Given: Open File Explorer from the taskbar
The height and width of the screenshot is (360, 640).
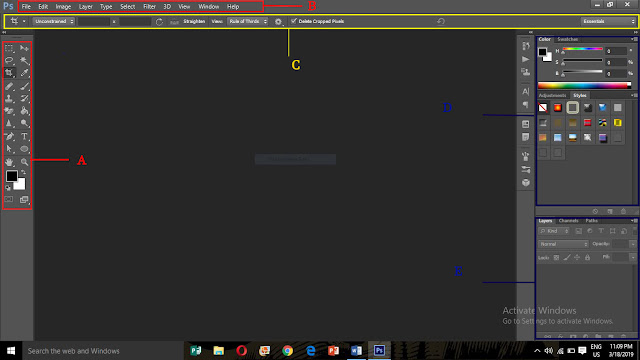Looking at the screenshot, I should click(219, 351).
